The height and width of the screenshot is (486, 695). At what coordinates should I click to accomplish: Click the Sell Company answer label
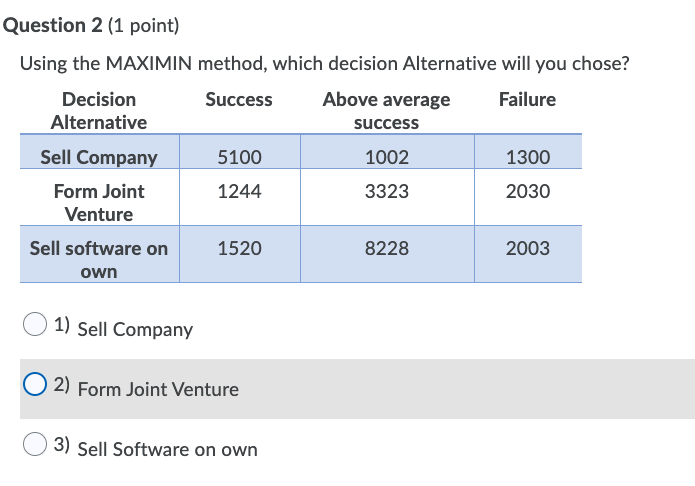[x=135, y=329]
